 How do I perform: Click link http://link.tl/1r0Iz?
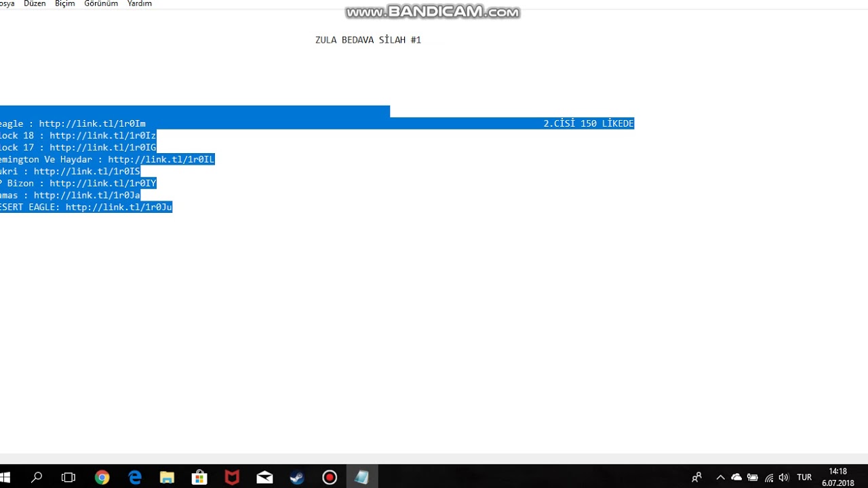[x=102, y=136]
